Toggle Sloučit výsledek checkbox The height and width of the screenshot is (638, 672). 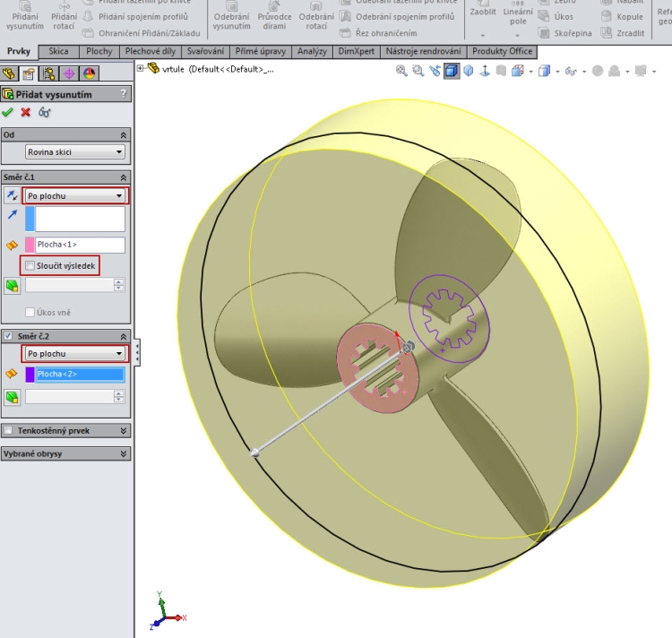click(x=30, y=266)
